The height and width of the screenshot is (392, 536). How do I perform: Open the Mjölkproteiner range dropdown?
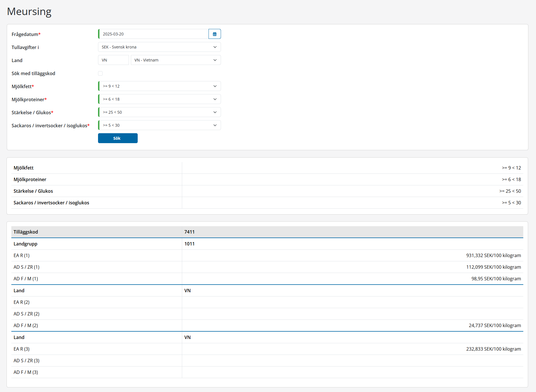pos(159,99)
